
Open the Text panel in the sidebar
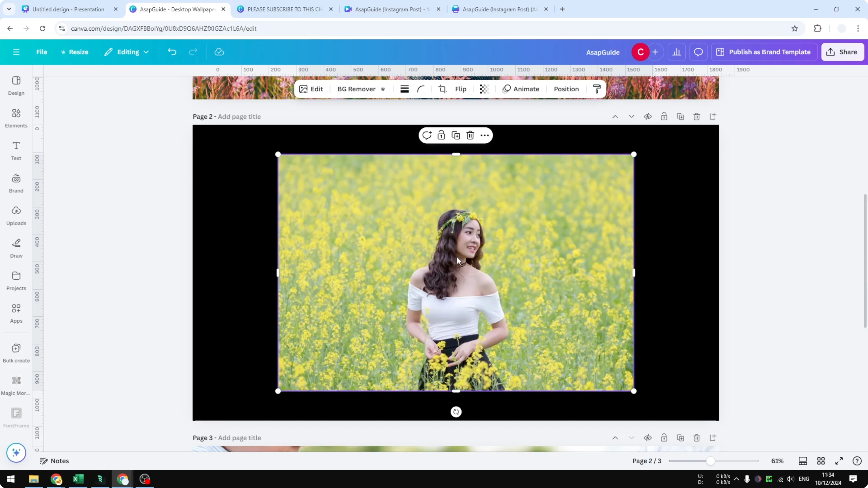pyautogui.click(x=16, y=150)
